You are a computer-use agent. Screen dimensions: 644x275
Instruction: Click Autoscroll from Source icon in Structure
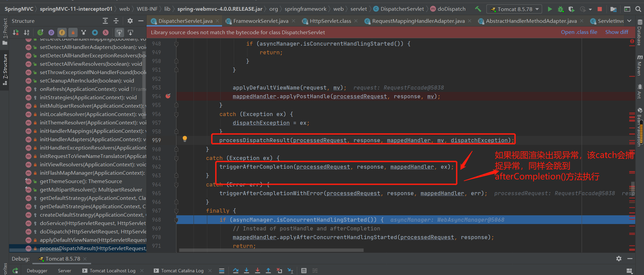click(x=130, y=32)
